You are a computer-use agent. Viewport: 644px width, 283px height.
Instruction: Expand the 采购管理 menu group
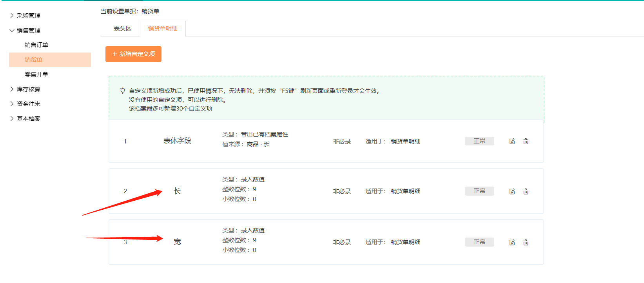[28, 16]
